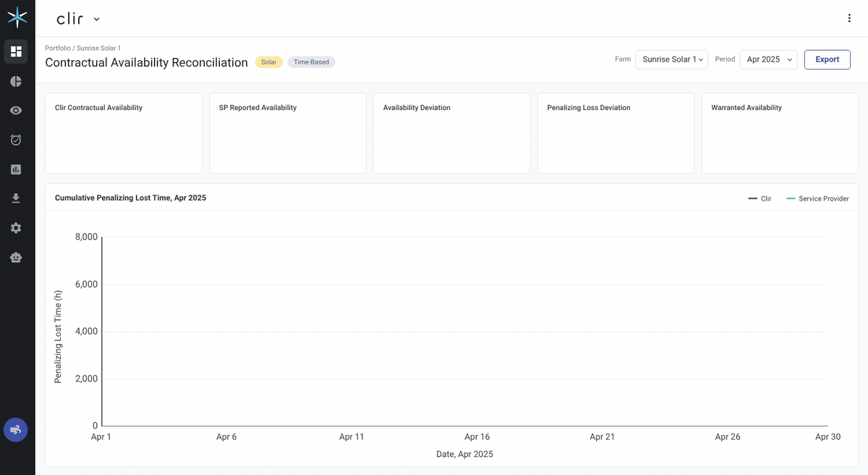The height and width of the screenshot is (475, 868).
Task: Click the Export button
Action: [x=827, y=59]
